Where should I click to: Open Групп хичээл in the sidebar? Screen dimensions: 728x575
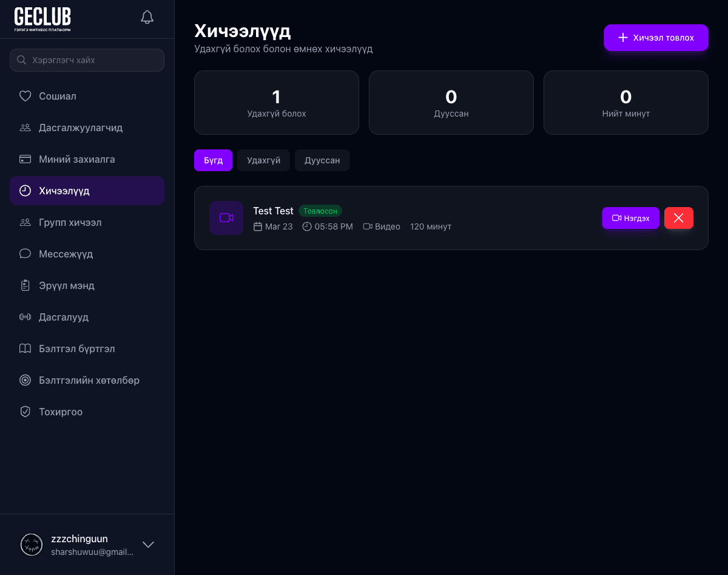point(70,222)
